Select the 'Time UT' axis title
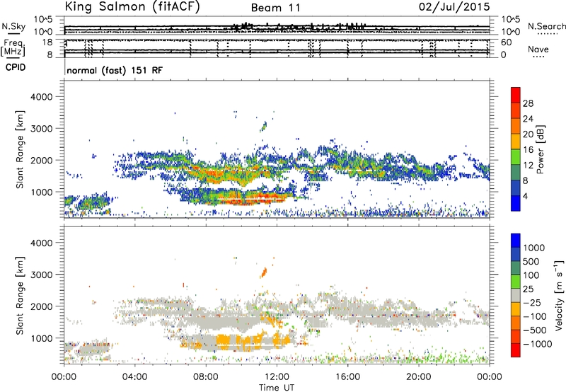566x392 pixels. 277,388
